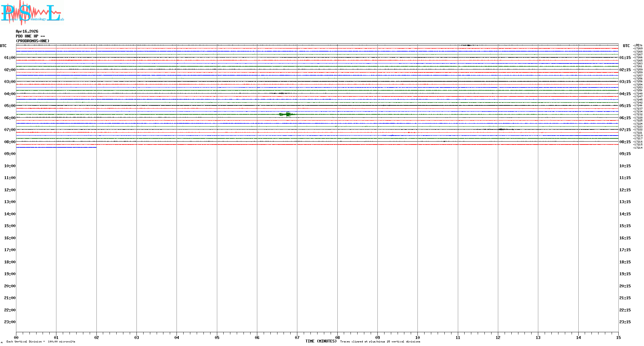This screenshot has width=644, height=346.
Task: Click the PSL Patras Seismology Lab logo
Action: (x=32, y=12)
